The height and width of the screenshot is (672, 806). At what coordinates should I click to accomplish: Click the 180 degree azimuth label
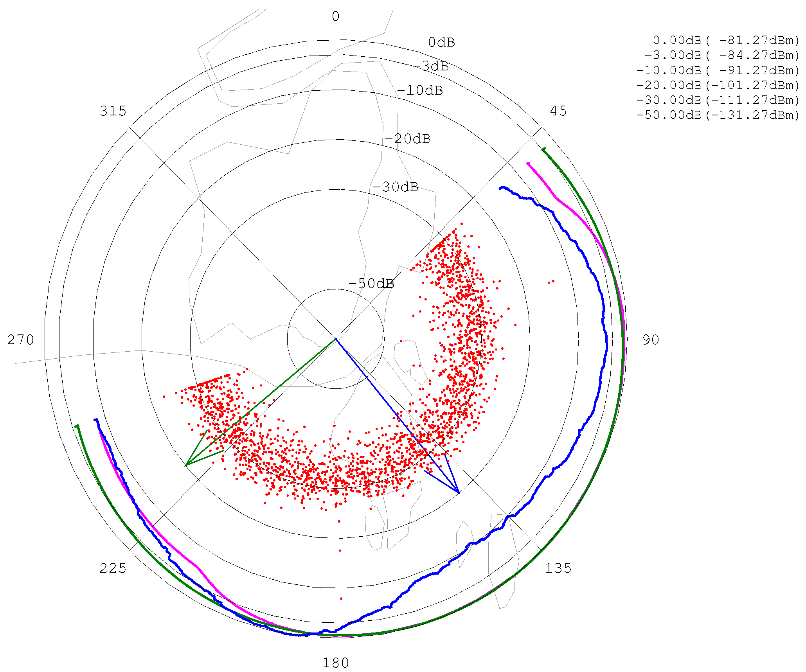tap(336, 663)
